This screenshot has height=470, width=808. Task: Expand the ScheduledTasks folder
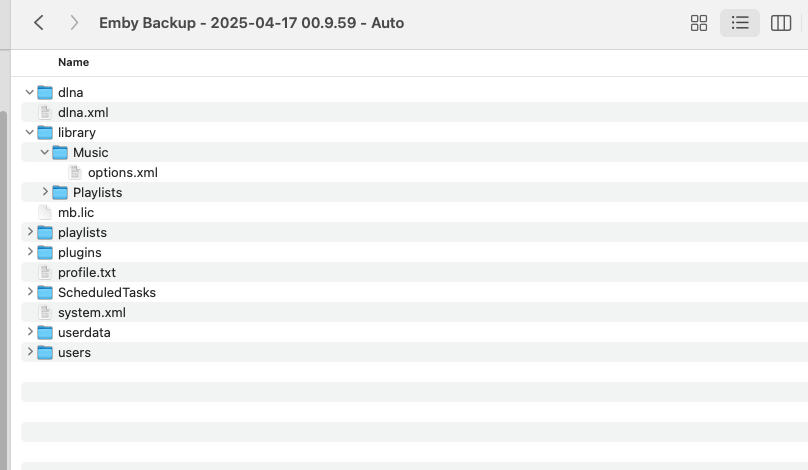(30, 292)
